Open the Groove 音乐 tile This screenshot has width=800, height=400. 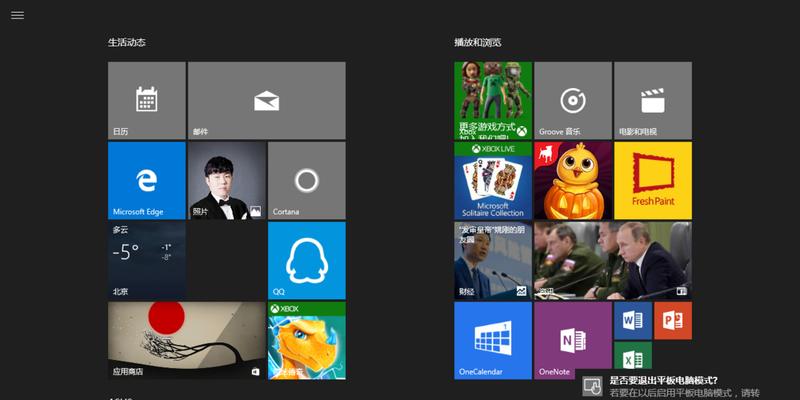573,101
